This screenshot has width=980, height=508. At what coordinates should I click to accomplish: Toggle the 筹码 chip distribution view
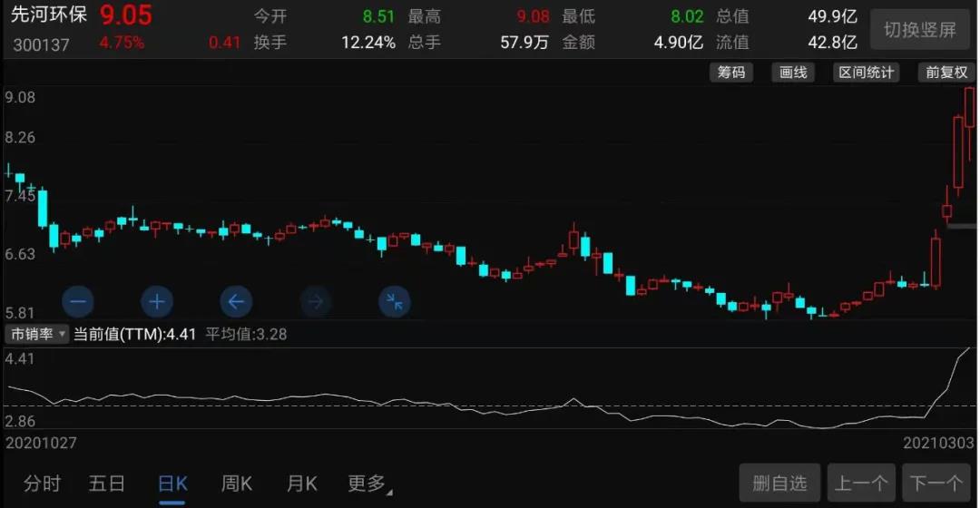[x=731, y=73]
